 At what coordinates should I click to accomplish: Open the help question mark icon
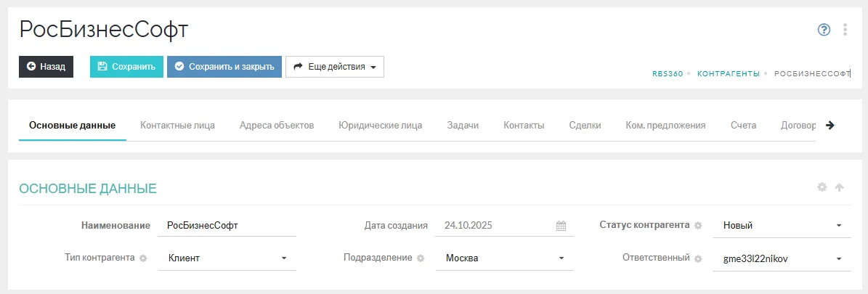point(823,30)
